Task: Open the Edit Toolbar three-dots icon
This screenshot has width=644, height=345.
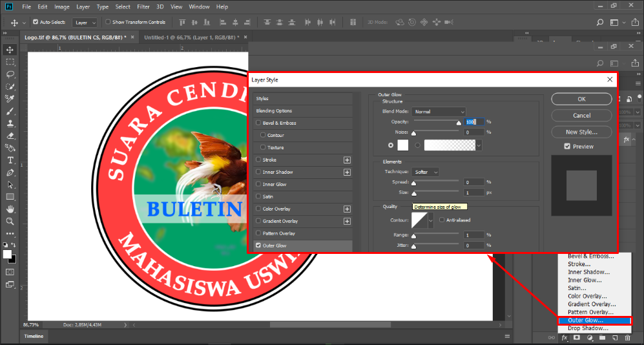Action: click(10, 234)
